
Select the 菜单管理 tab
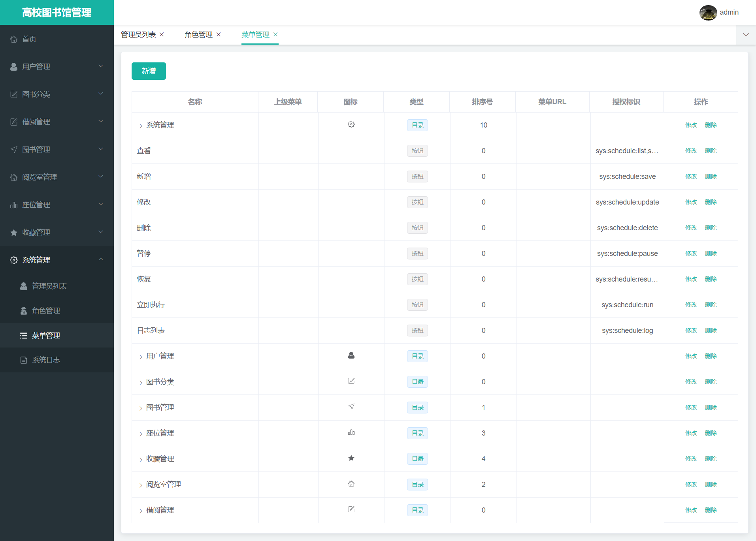point(255,35)
